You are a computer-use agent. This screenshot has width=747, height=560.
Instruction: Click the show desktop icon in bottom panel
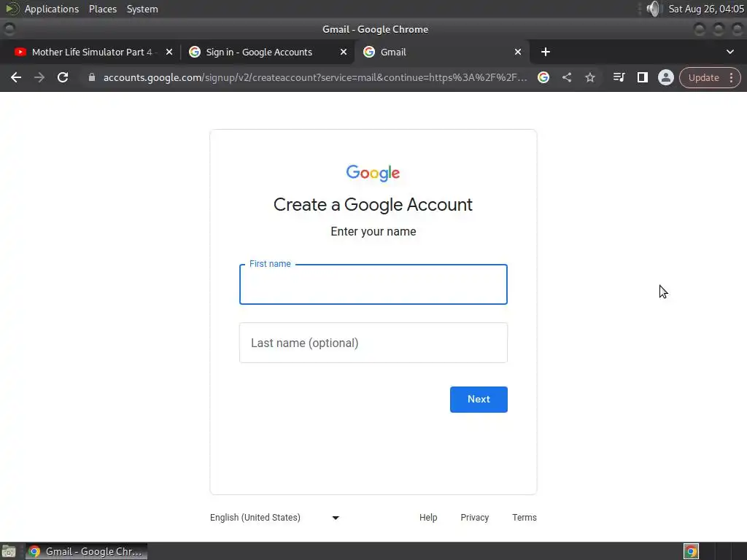pyautogui.click(x=9, y=551)
